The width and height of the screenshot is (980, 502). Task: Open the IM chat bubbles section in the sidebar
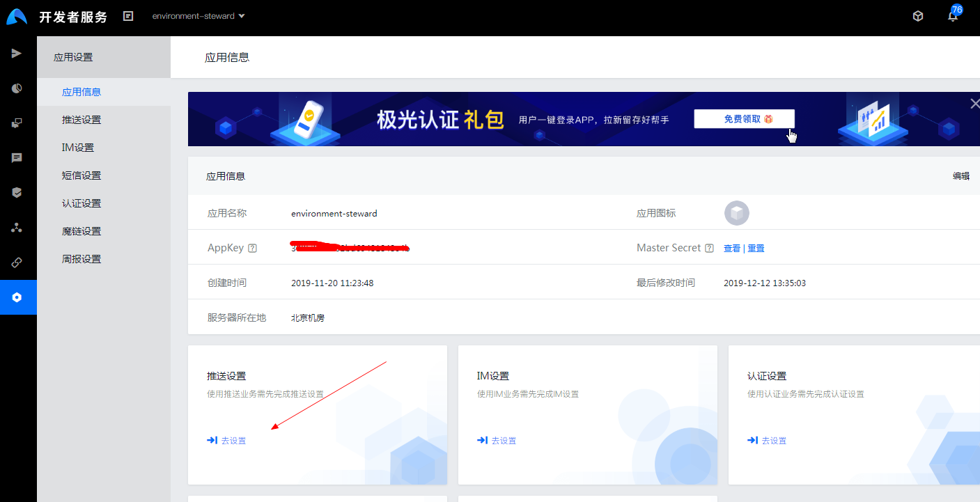(17, 123)
